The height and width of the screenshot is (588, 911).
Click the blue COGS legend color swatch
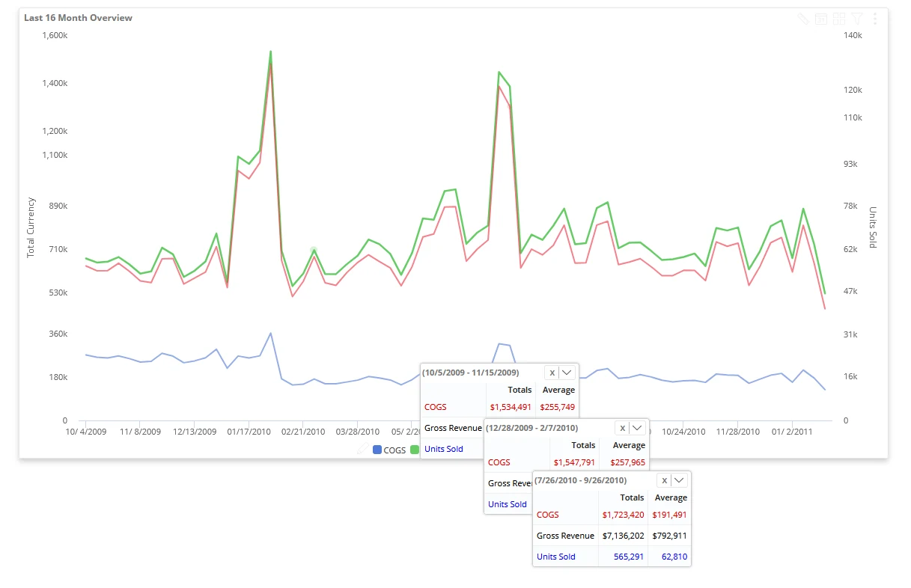377,450
